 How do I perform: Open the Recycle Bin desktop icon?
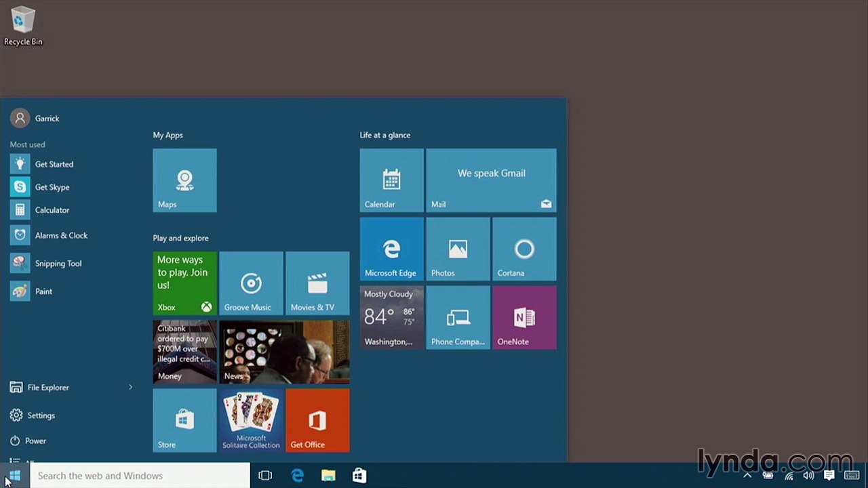[23, 26]
